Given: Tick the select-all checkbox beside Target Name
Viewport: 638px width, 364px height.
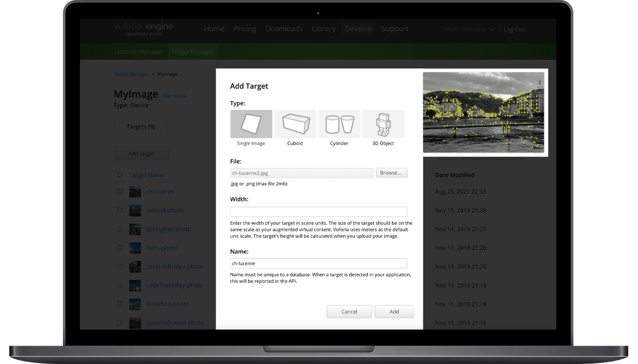Looking at the screenshot, I should [x=120, y=175].
